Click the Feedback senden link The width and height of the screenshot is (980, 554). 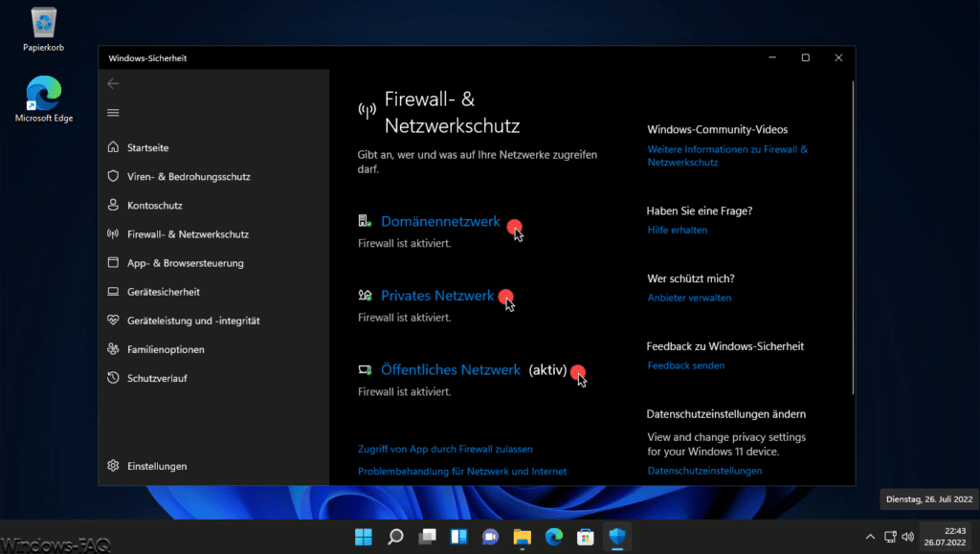click(685, 366)
